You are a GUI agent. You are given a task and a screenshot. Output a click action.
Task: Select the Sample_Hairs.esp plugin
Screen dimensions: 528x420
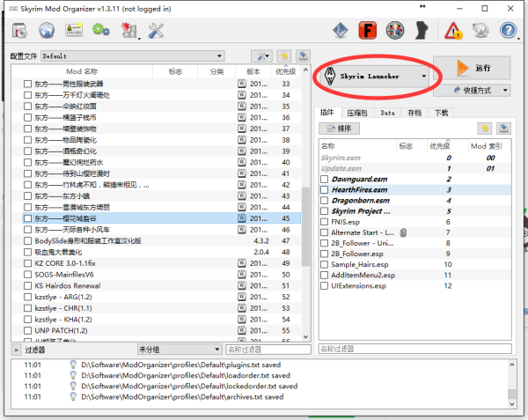pos(414,264)
